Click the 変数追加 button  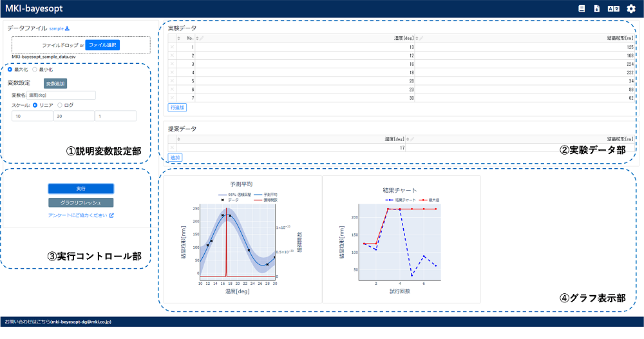[x=55, y=83]
